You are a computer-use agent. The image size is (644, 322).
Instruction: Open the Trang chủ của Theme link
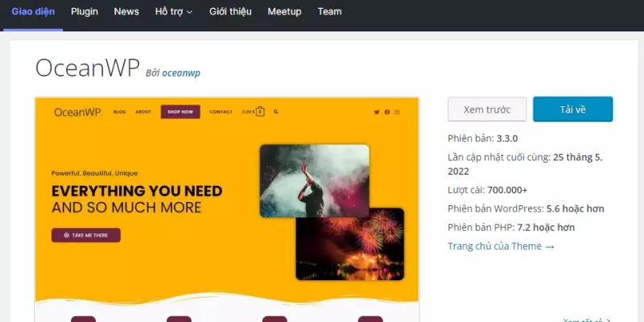pos(501,246)
